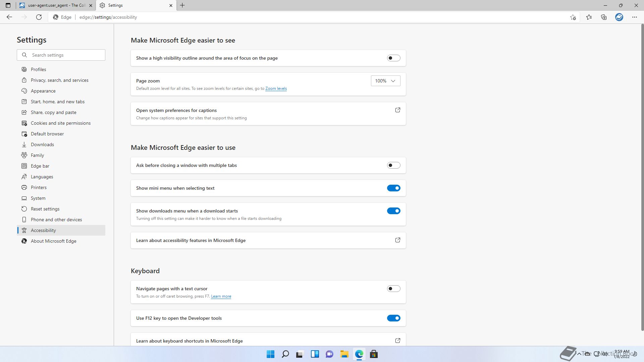Click the back navigation arrow
Screen dimensions: 644x362
(9, 17)
